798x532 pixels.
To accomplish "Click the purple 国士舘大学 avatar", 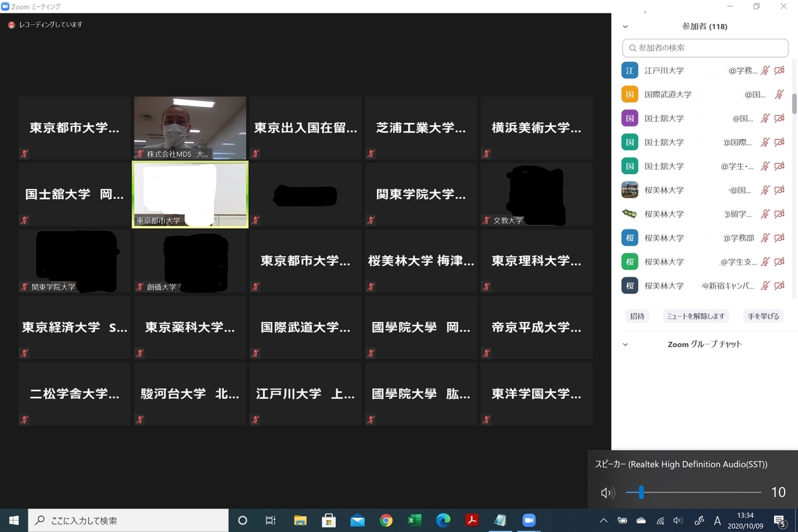I will (630, 118).
